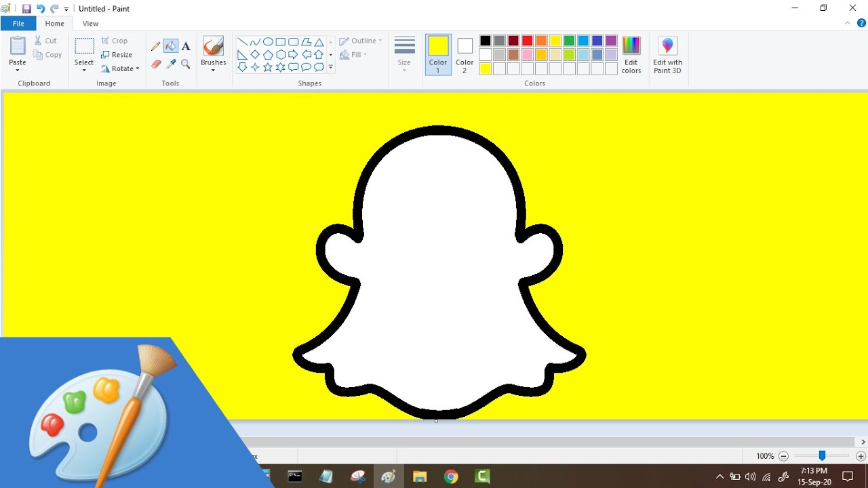The width and height of the screenshot is (868, 488).
Task: Pick the custom yellow swatch in third row
Action: 486,68
